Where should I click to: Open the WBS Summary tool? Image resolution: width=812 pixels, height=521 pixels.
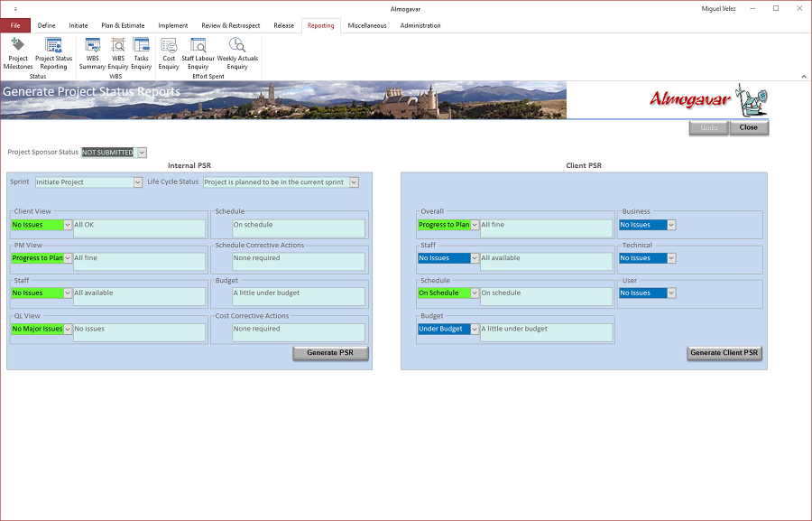[x=92, y=53]
